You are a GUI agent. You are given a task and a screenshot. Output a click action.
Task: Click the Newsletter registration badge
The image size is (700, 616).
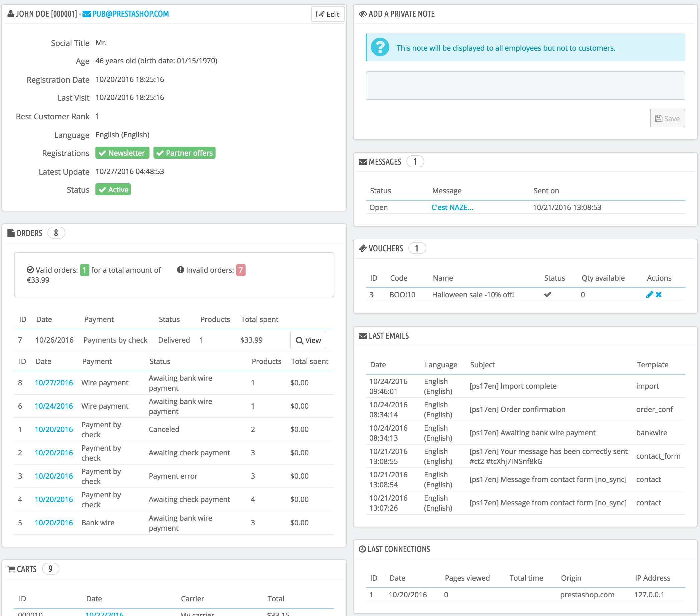[x=122, y=153]
